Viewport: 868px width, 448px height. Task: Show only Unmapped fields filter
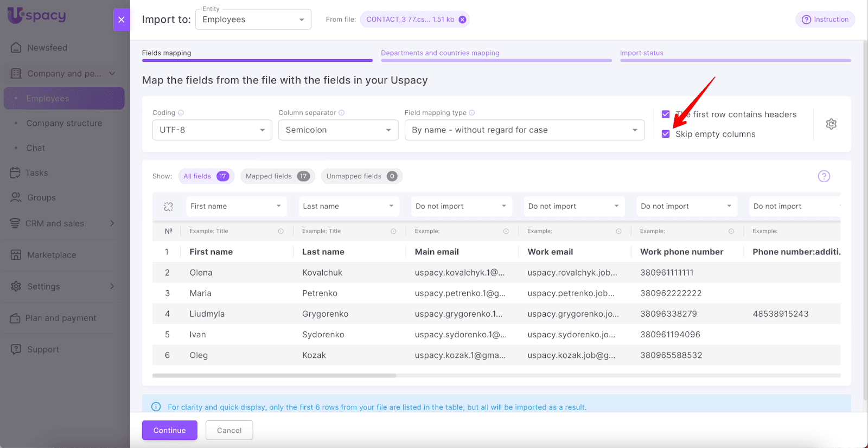pos(361,176)
